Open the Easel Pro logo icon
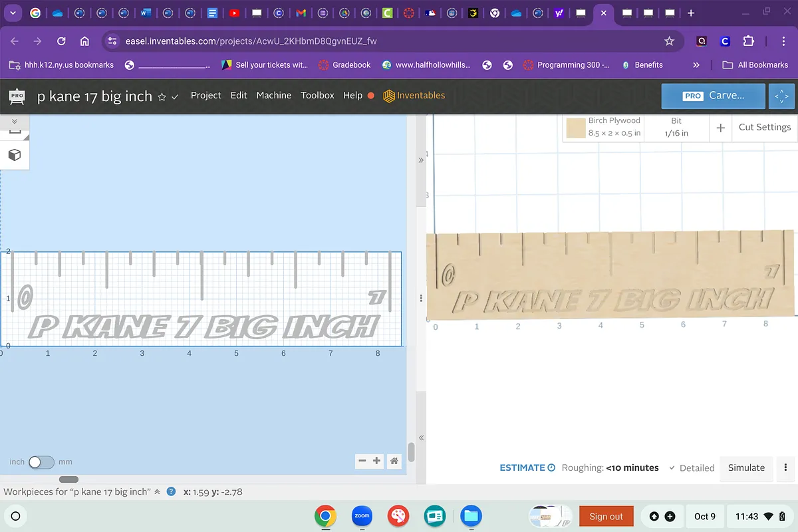 17,96
